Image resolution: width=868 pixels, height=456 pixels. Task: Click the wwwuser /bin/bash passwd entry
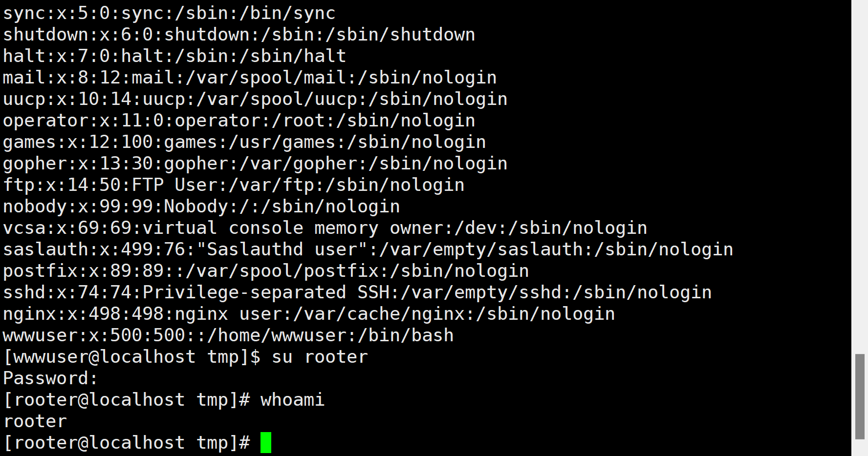tap(228, 335)
